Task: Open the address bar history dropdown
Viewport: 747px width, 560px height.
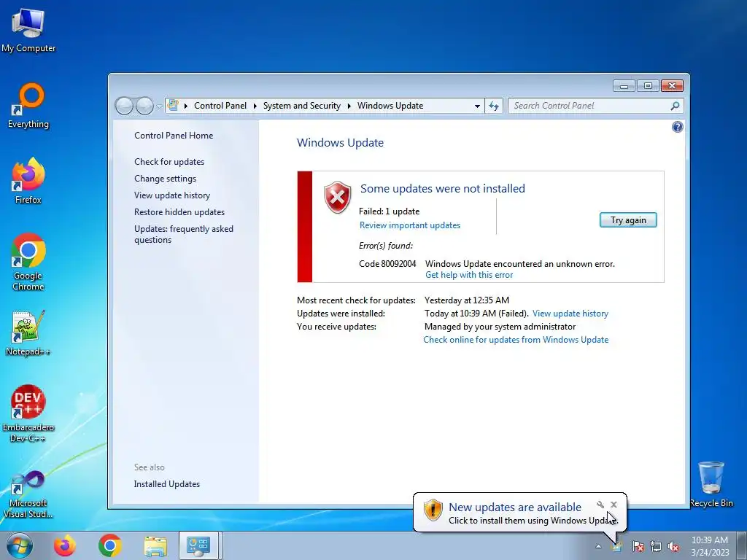Action: coord(477,106)
